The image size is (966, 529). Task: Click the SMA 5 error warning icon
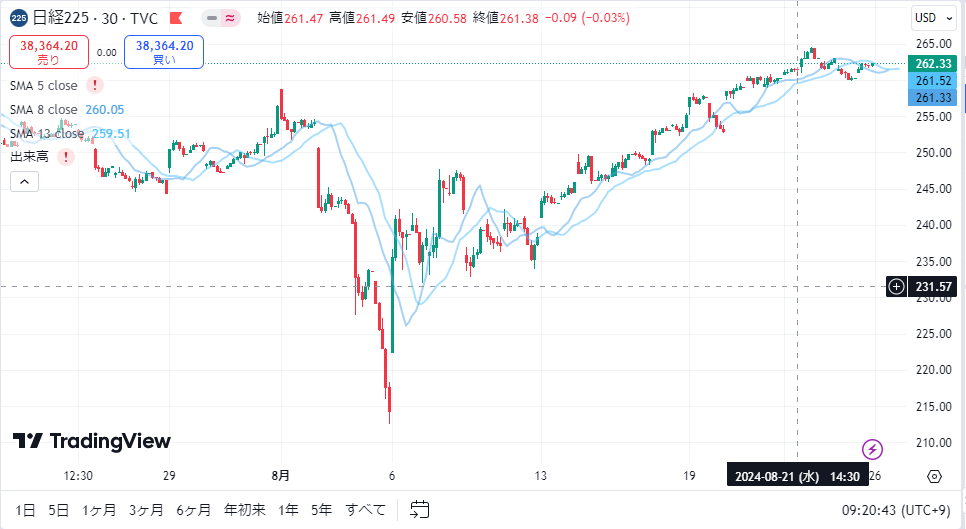click(x=95, y=85)
